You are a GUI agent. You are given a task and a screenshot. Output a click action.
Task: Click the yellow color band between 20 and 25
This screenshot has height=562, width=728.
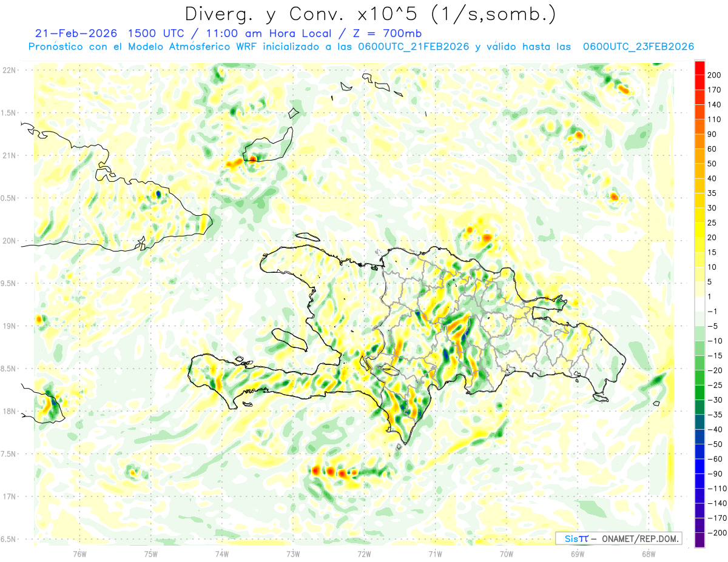[x=699, y=230]
